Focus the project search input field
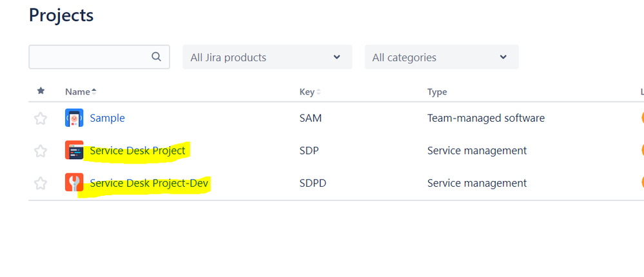Image resolution: width=644 pixels, height=277 pixels. coord(99,57)
